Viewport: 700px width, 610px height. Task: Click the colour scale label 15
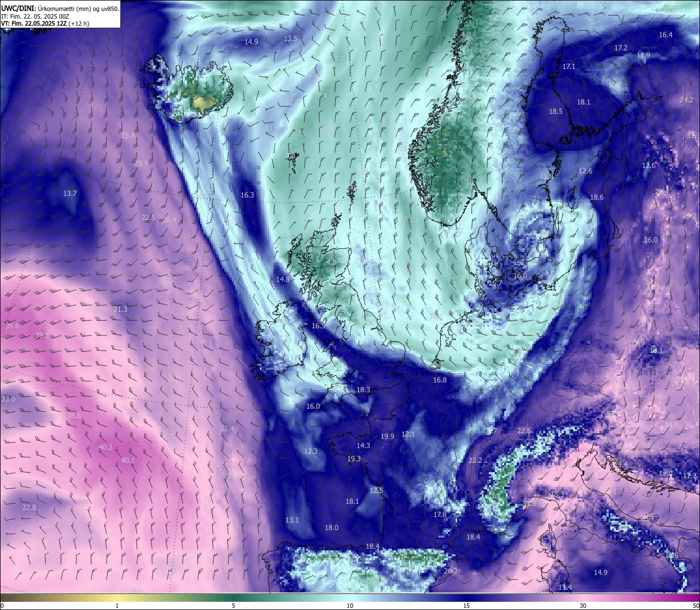(x=466, y=606)
